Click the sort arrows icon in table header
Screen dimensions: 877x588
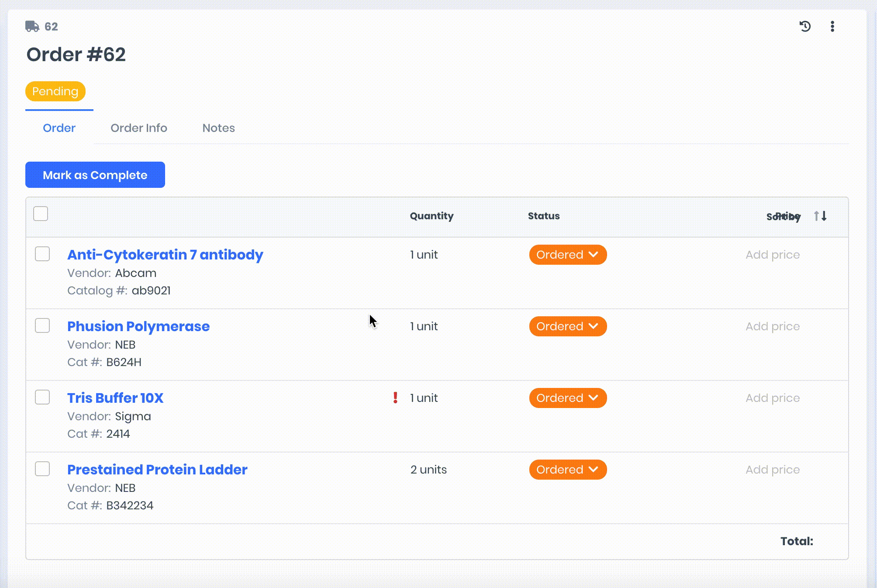coord(820,216)
